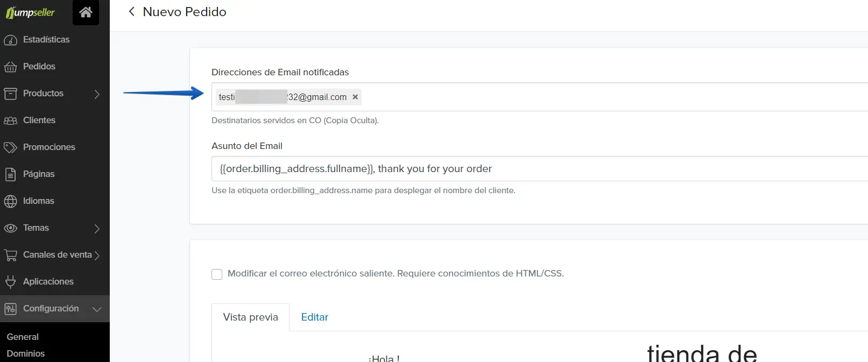Screen dimensions: 868x362
Task: Click the Páginas document icon
Action: (10, 174)
